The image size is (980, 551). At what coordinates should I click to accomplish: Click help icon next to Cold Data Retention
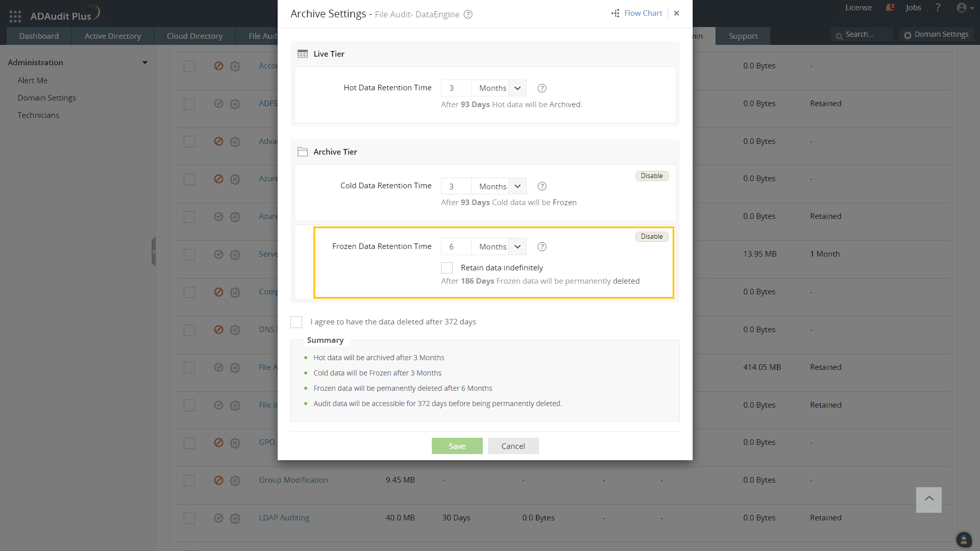click(542, 186)
